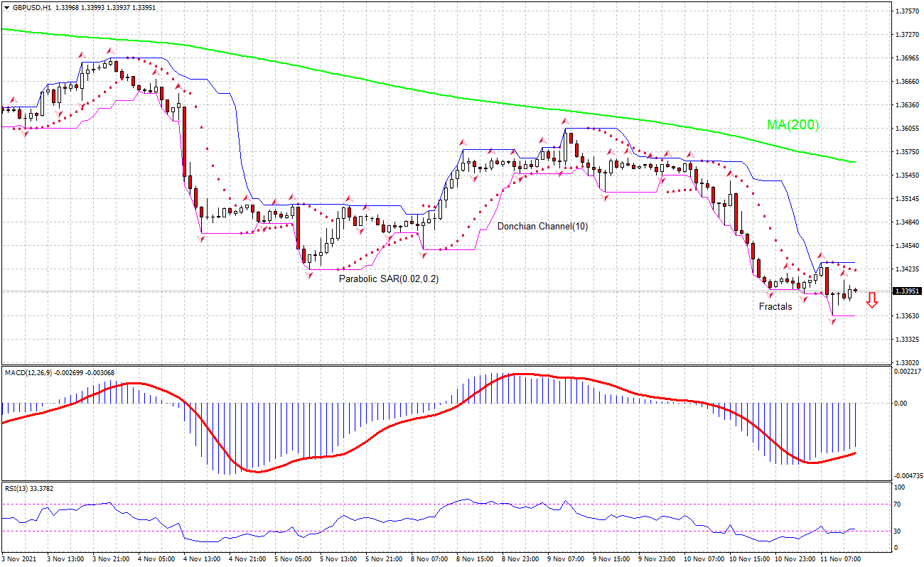Click the fractal arrow below the lowest candle
Screen dimensions: 924x567
point(833,322)
